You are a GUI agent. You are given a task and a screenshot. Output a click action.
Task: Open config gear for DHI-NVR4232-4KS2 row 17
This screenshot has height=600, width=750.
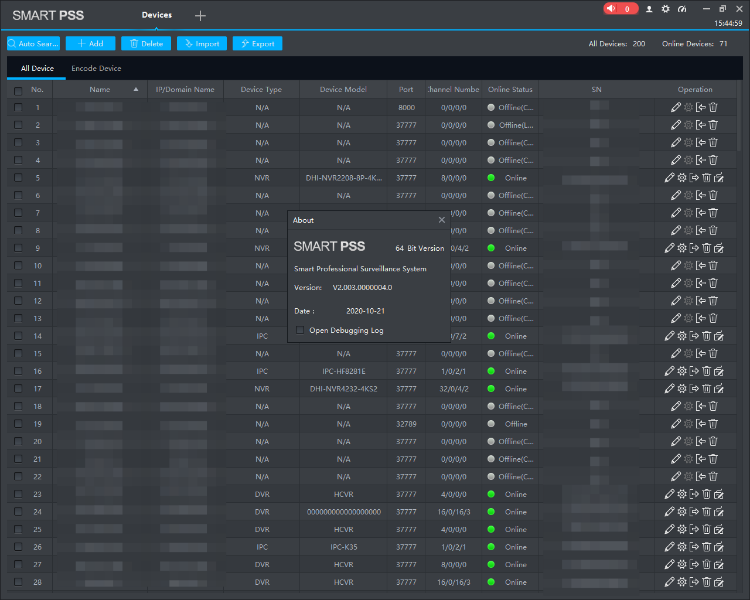(x=682, y=389)
